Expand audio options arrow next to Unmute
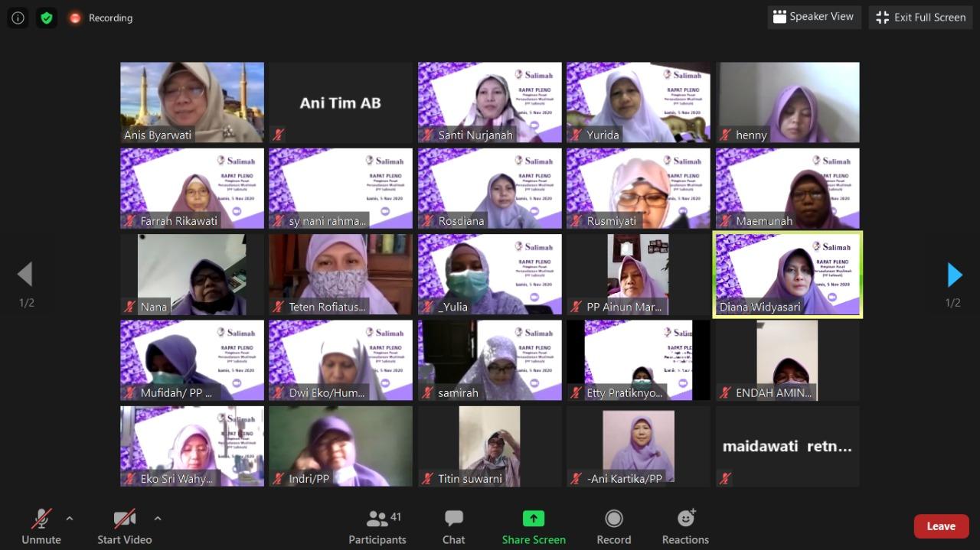This screenshot has height=550, width=980. pyautogui.click(x=70, y=519)
